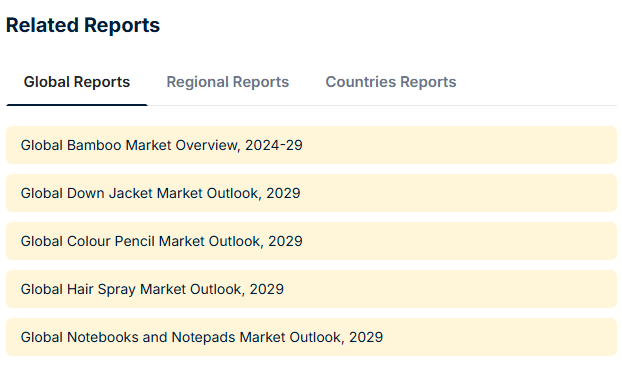Click the year 2029 in Hair Spray row
This screenshot has height=366, width=622.
coord(267,289)
